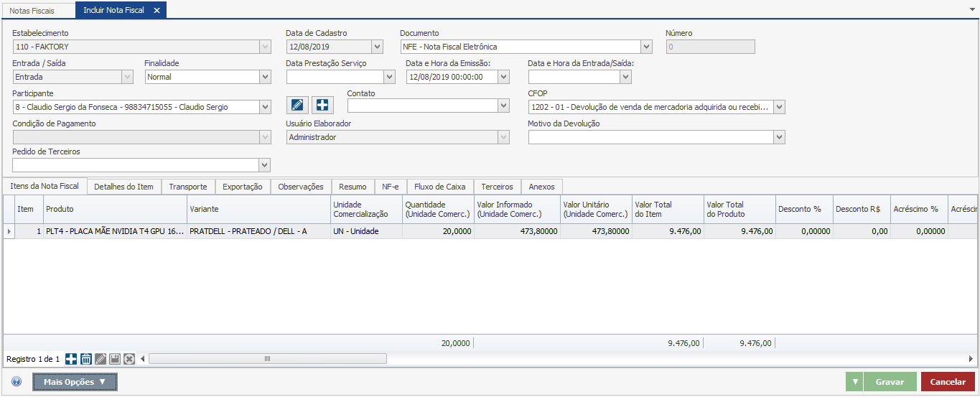Expand the Finalidade dropdown
Image resolution: width=980 pixels, height=397 pixels.
pyautogui.click(x=265, y=77)
